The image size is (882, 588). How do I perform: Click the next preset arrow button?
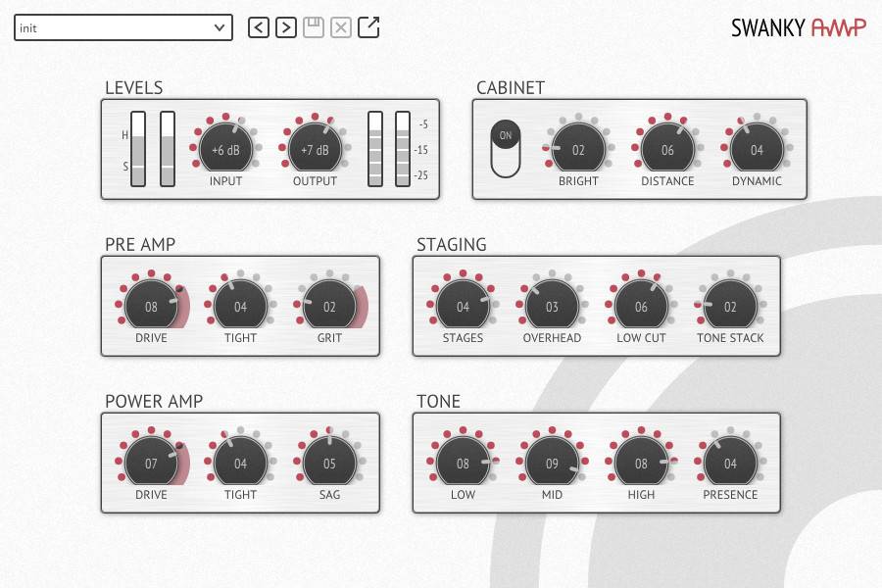(285, 27)
